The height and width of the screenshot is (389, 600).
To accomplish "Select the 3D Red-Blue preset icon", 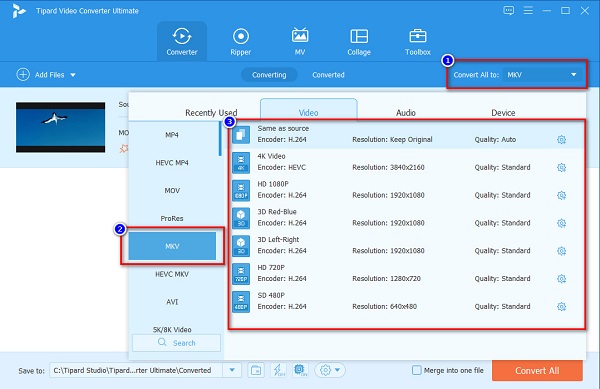I will click(x=241, y=218).
